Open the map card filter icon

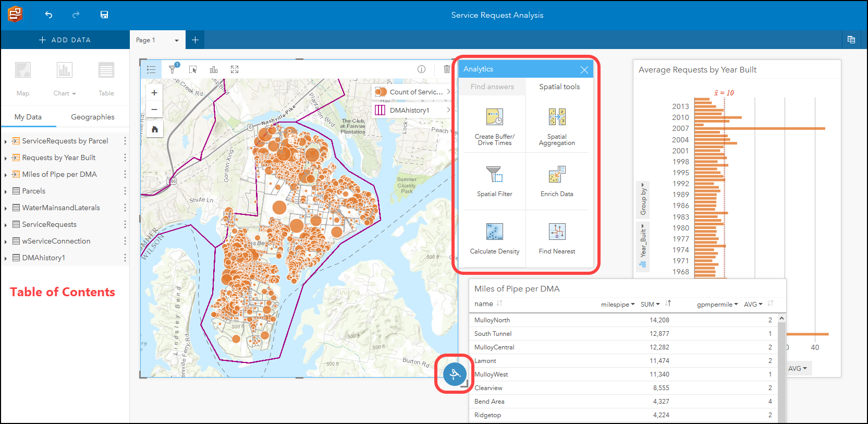coord(173,69)
